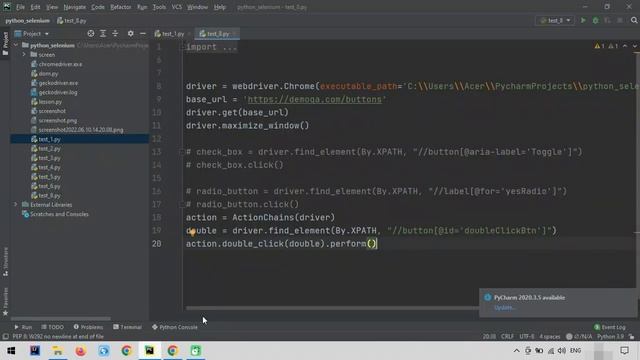This screenshot has width=640, height=360.
Task: Open the Project side tool button
Action: point(5,43)
